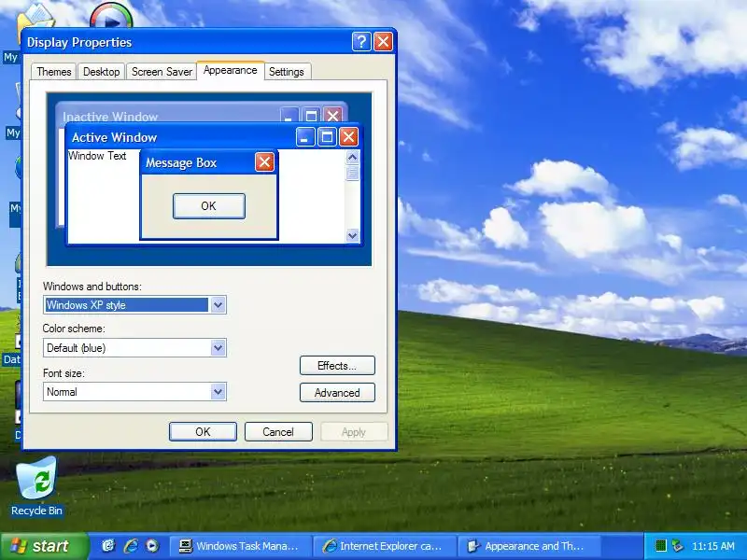
Task: Switch to Windows Task Manager taskbar button
Action: click(x=240, y=546)
